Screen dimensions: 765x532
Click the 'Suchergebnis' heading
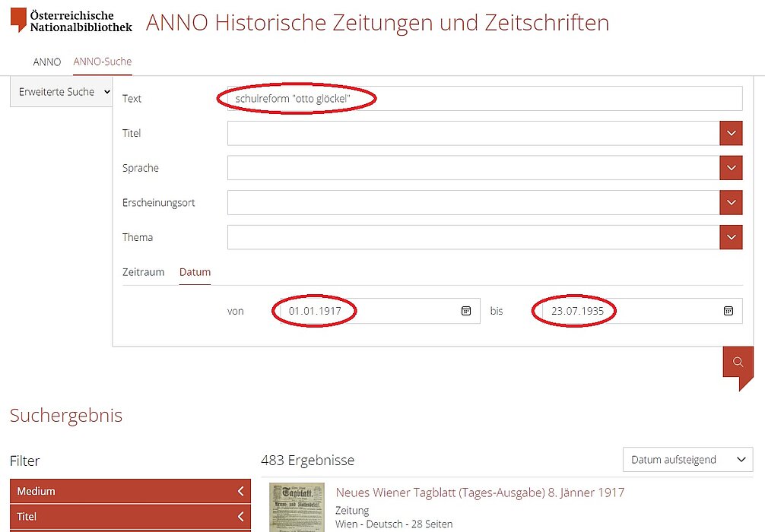(66, 416)
